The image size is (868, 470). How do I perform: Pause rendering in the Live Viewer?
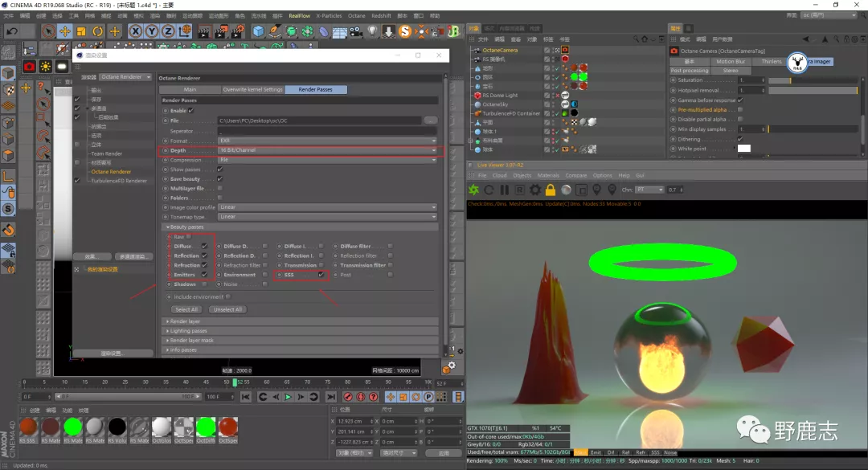click(x=505, y=190)
